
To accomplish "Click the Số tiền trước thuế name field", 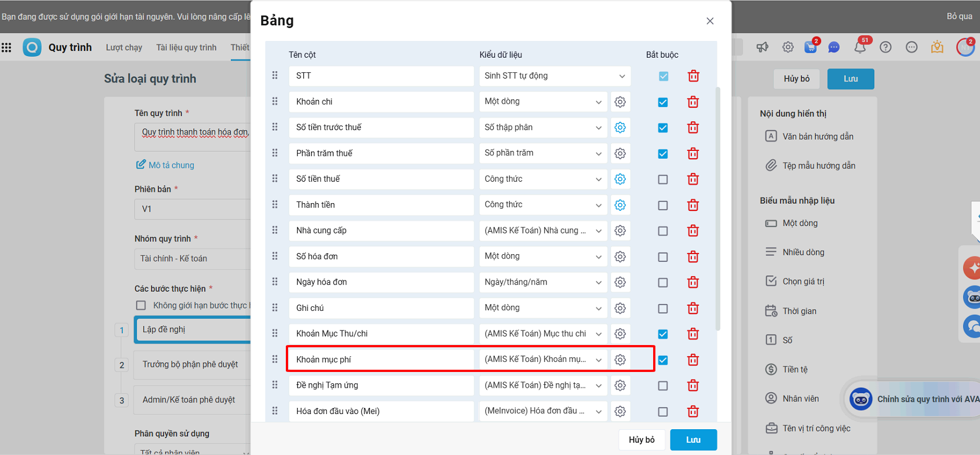I will [x=381, y=127].
